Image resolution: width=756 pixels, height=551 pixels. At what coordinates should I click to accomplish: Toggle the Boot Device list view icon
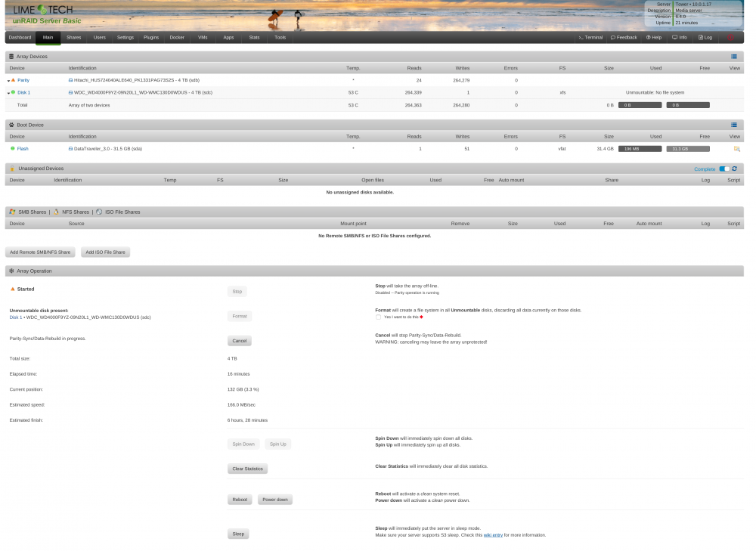tap(734, 125)
